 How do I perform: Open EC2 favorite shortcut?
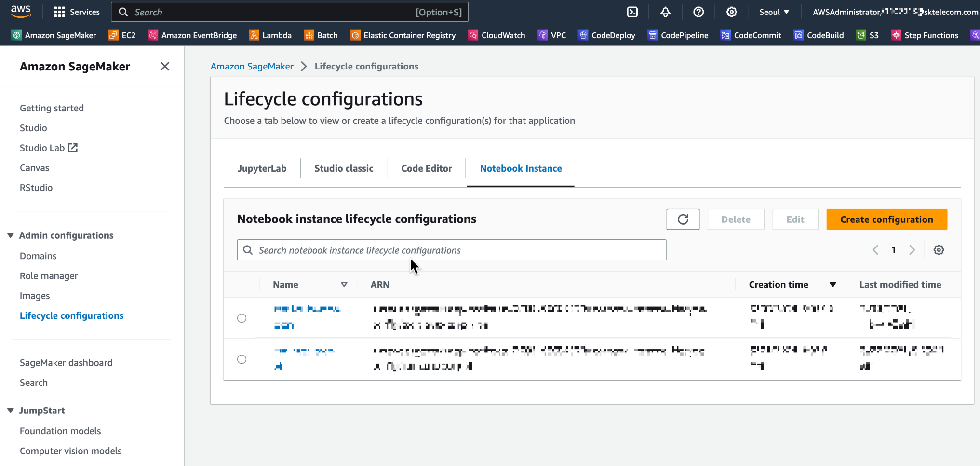tap(122, 35)
